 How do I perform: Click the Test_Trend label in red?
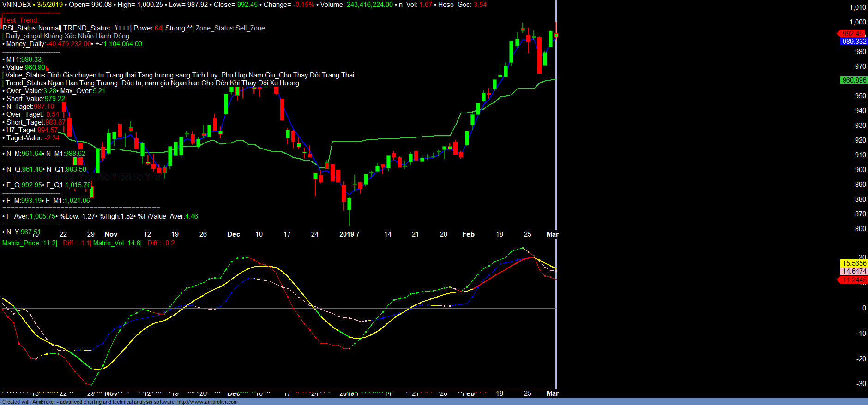coord(21,20)
